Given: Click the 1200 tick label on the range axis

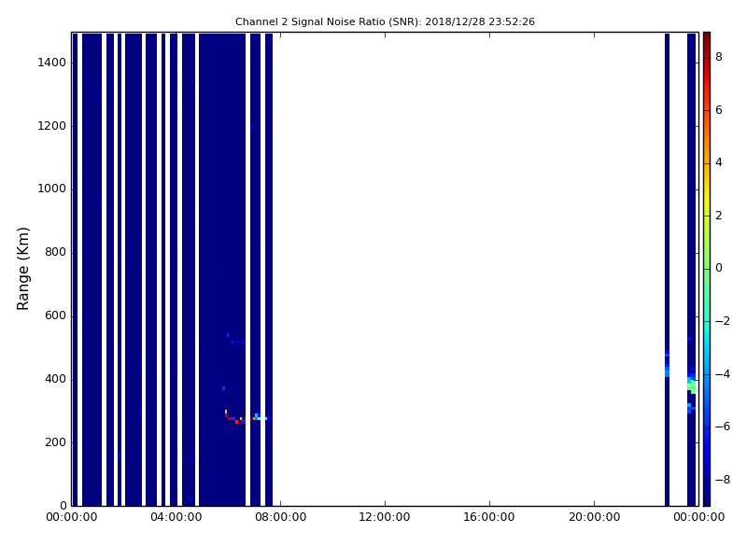Looking at the screenshot, I should 52,126.
